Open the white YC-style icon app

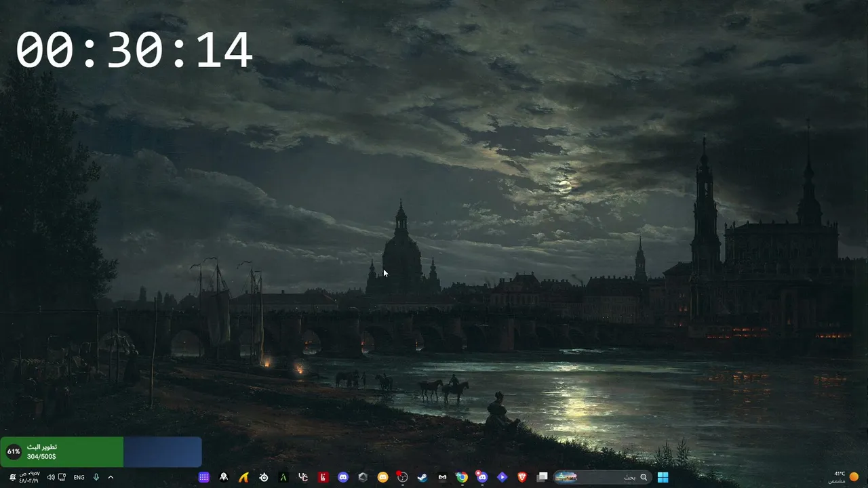[x=303, y=477]
